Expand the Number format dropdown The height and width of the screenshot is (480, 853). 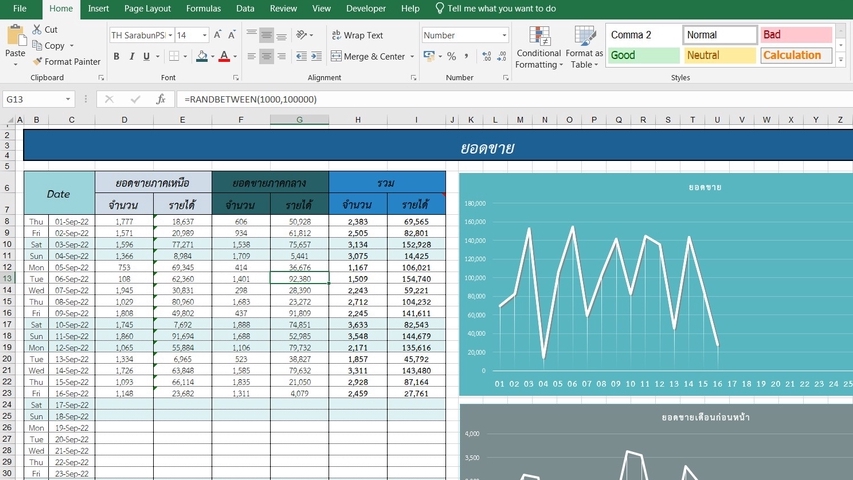tap(504, 35)
